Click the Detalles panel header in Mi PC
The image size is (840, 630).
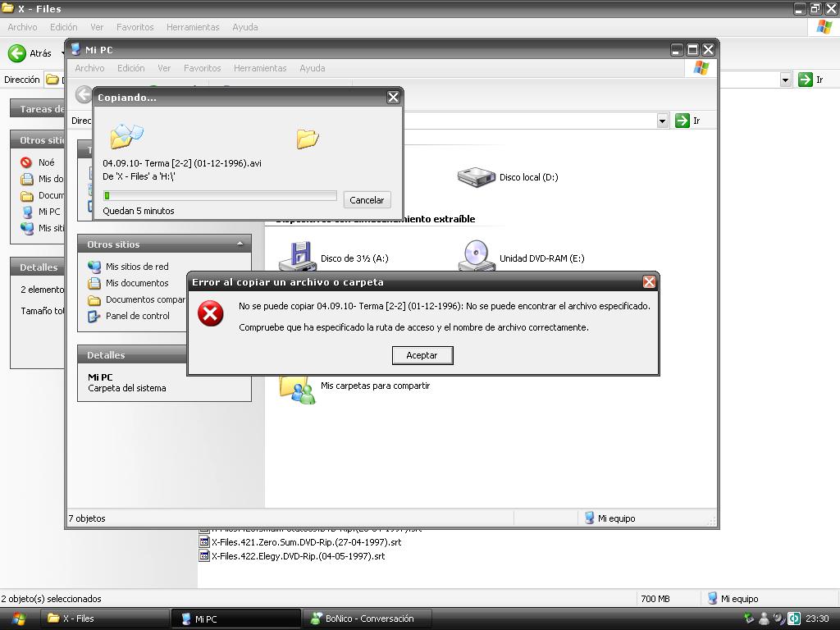coord(132,355)
